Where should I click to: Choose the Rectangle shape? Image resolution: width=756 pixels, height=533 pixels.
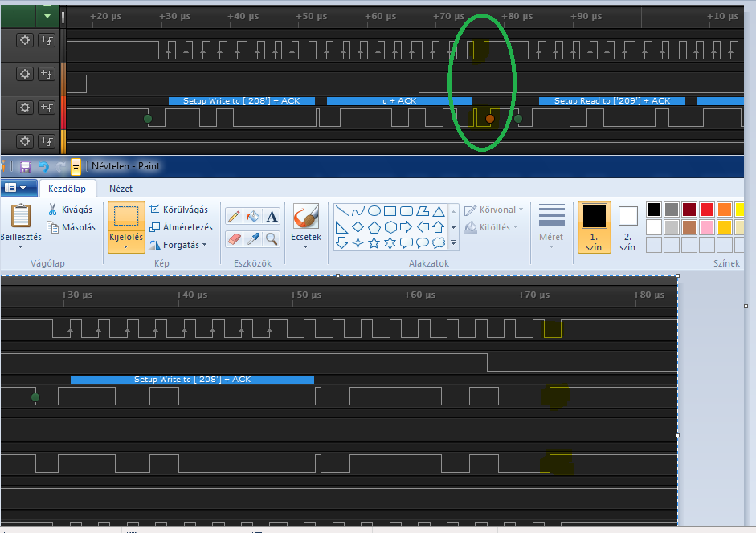tap(390, 211)
